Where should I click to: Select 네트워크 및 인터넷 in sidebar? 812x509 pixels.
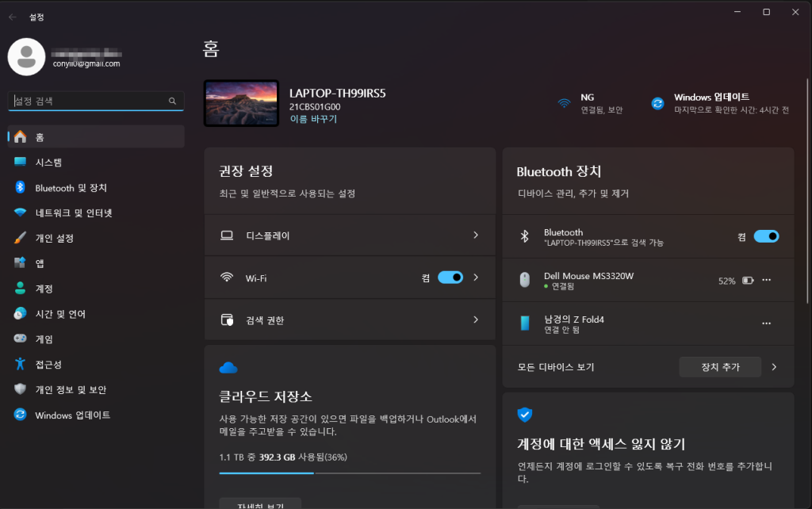pos(96,212)
